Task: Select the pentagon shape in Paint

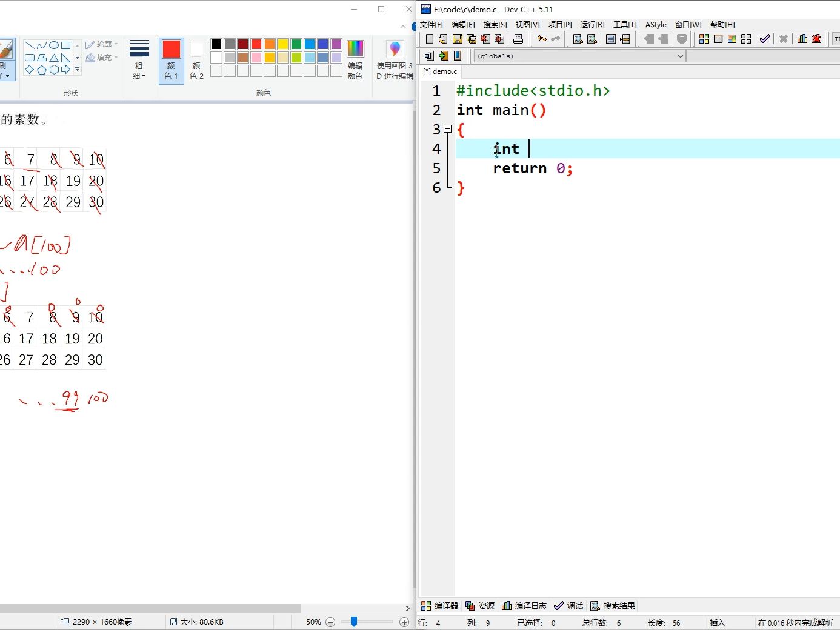Action: pyautogui.click(x=42, y=70)
